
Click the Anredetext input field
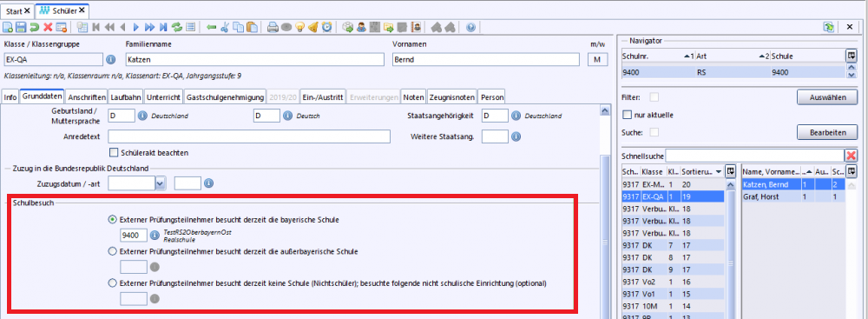(249, 136)
